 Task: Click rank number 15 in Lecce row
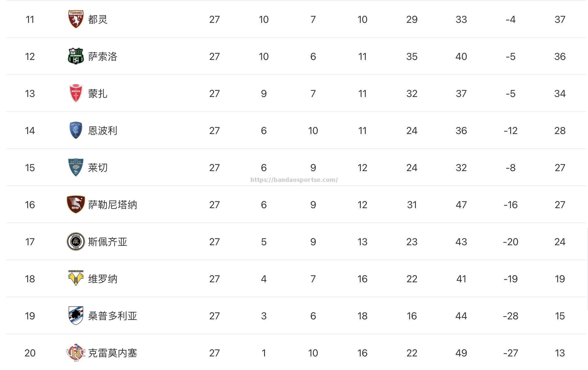pyautogui.click(x=30, y=168)
